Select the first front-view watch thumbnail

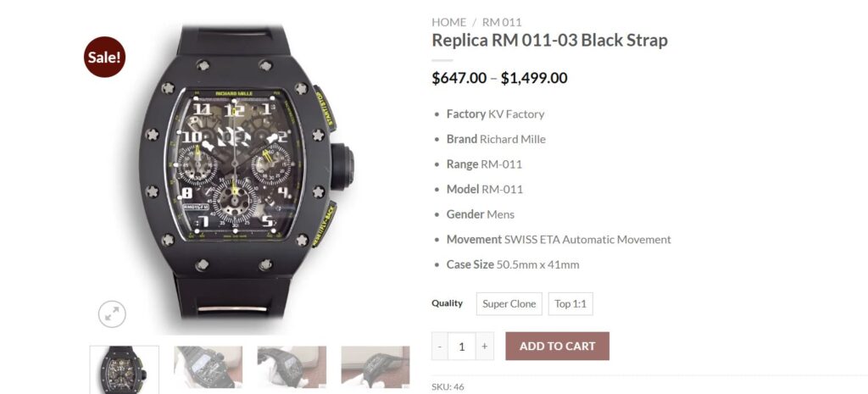(125, 369)
